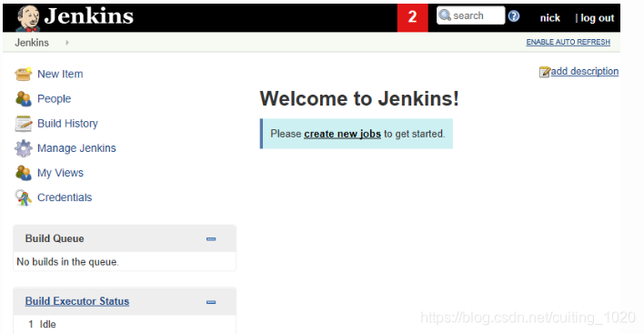The image size is (644, 334).
Task: Click the log out link
Action: point(598,18)
